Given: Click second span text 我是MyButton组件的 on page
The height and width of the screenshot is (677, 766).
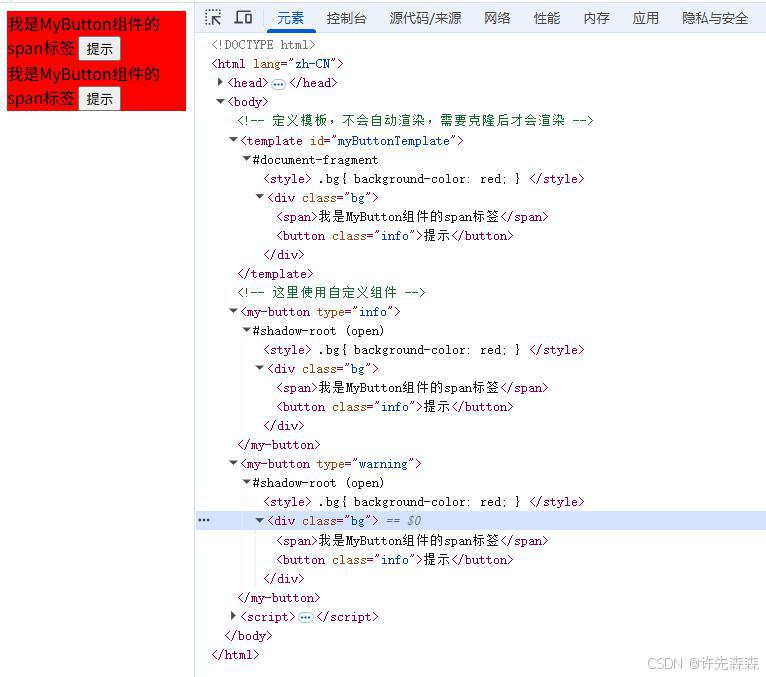Looking at the screenshot, I should (x=83, y=74).
